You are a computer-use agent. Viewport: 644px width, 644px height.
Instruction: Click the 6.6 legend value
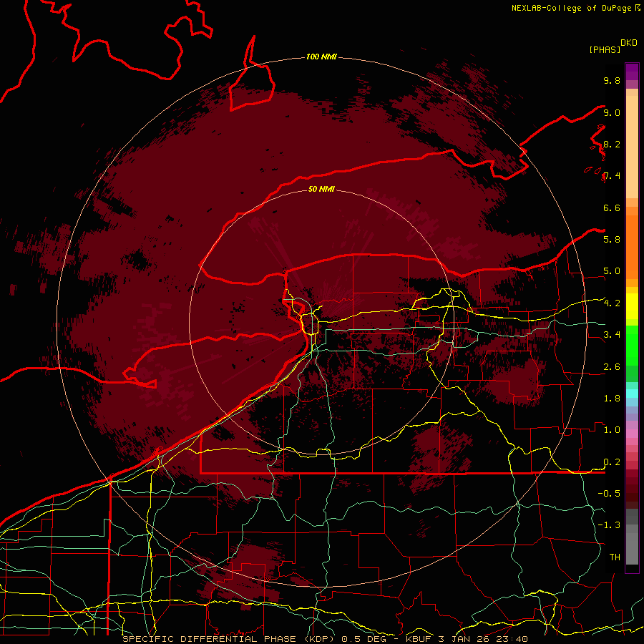[612, 208]
